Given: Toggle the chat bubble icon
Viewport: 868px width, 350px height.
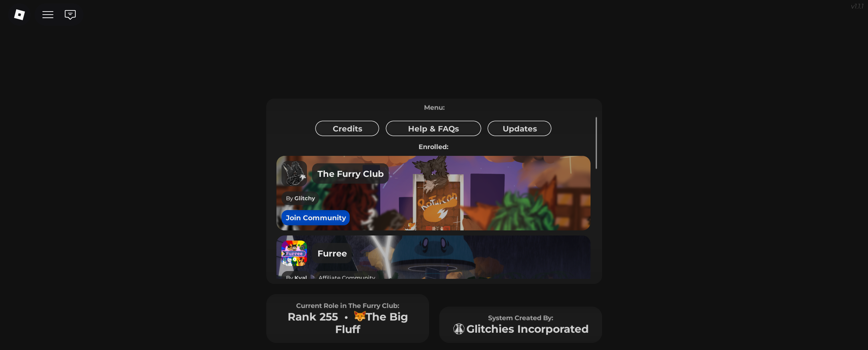Looking at the screenshot, I should (x=70, y=15).
